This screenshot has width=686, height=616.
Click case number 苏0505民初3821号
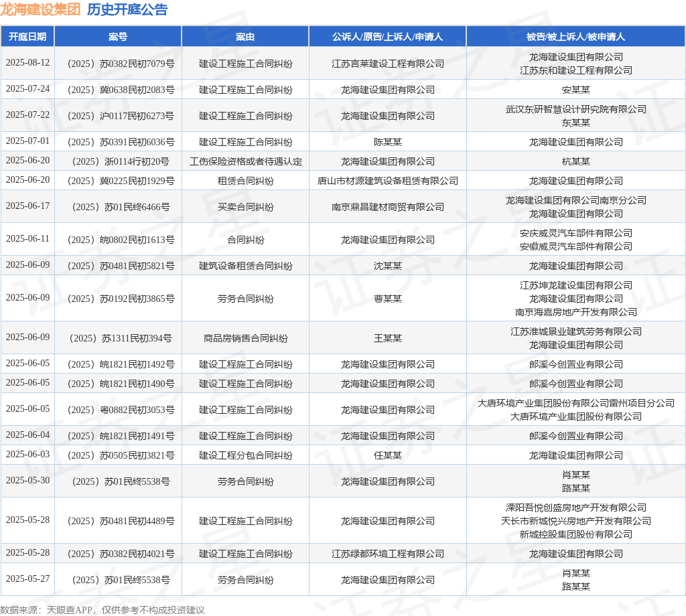pos(121,455)
